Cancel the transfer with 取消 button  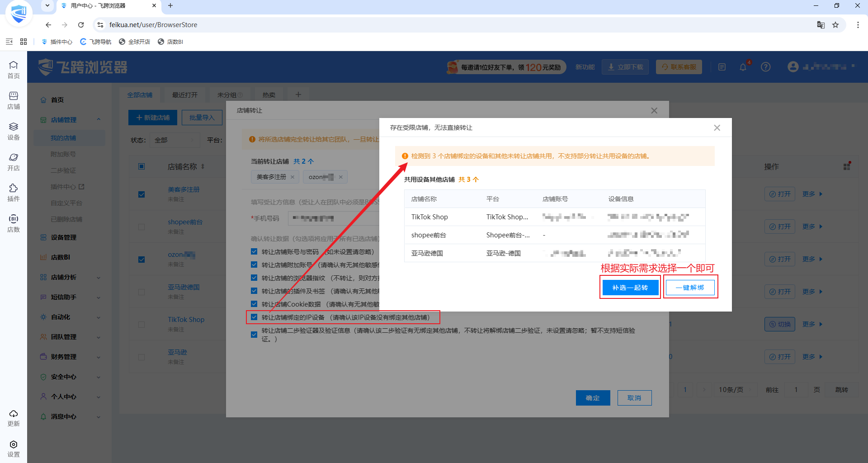[x=634, y=398]
